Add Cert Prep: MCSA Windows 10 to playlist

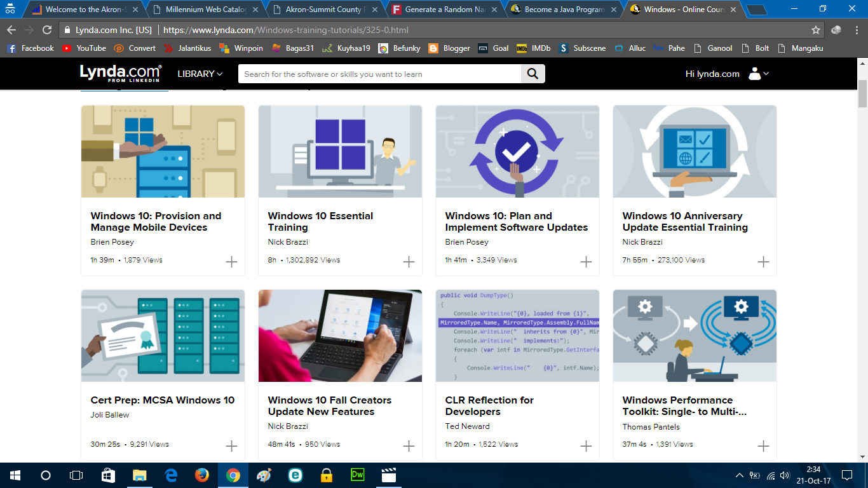[x=231, y=445]
